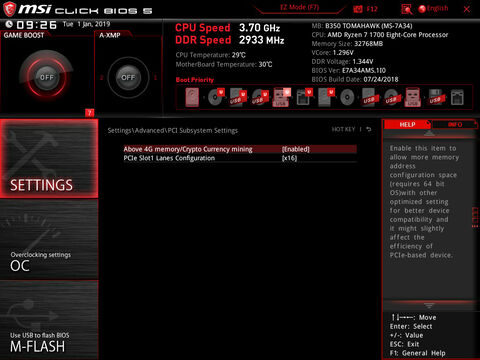Select the legacy USB CD/DVD boot icon
The height and width of the screenshot is (360, 480).
(x=391, y=98)
